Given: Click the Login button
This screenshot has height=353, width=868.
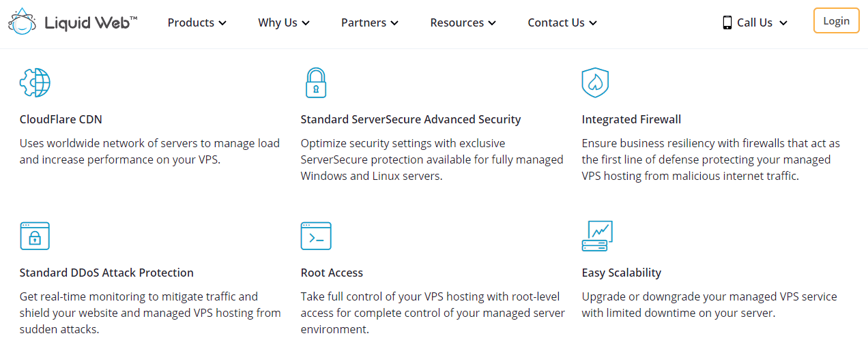Looking at the screenshot, I should (836, 20).
